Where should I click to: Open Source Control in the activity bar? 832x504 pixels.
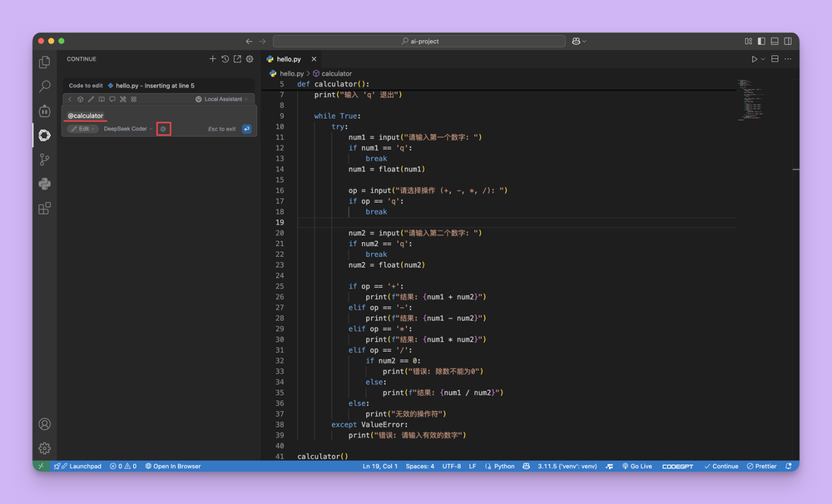coord(45,160)
